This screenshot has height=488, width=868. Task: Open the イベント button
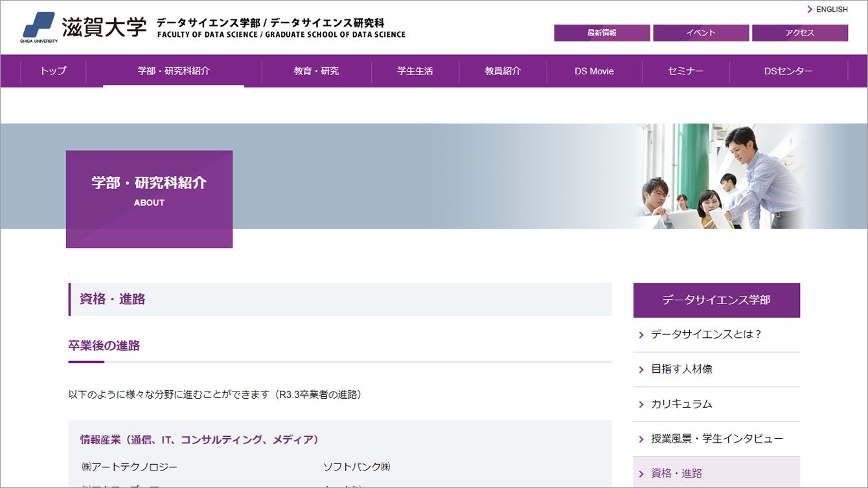click(x=701, y=33)
